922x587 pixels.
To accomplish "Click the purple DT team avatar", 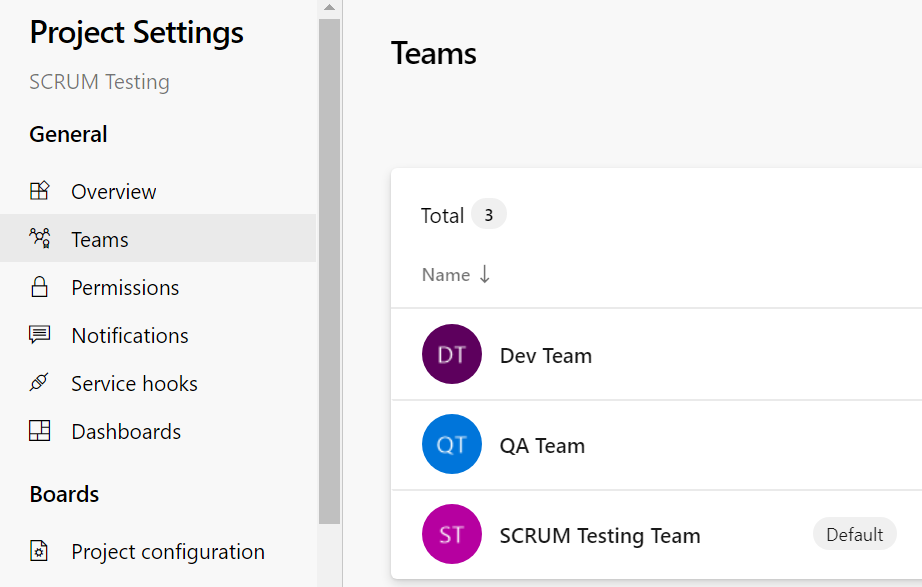I will coord(452,354).
